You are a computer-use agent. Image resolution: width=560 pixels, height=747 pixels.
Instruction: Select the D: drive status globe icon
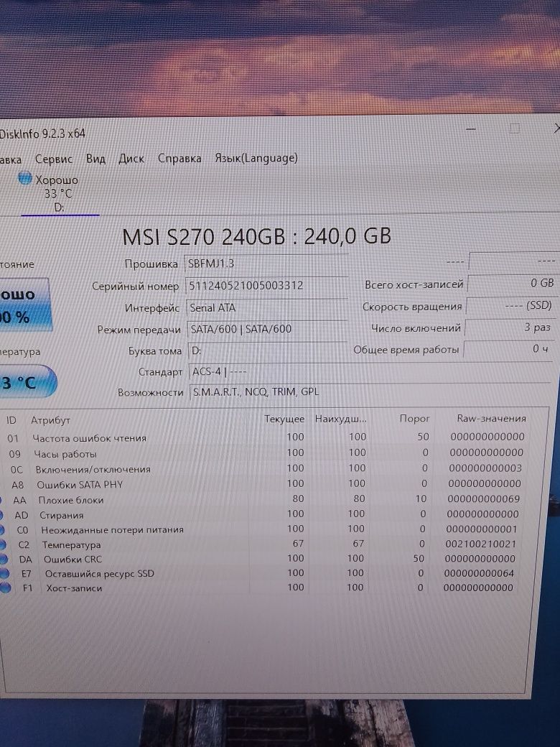[24, 179]
